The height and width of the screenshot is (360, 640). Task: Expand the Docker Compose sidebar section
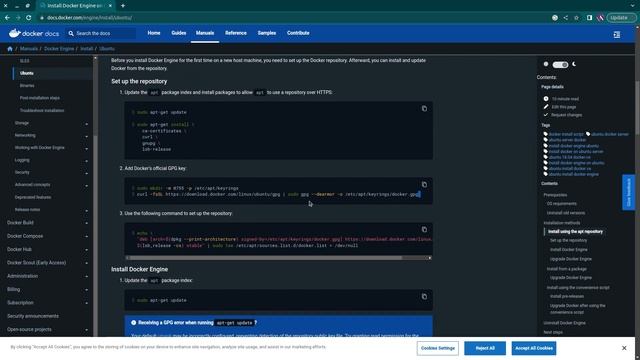coord(86,237)
